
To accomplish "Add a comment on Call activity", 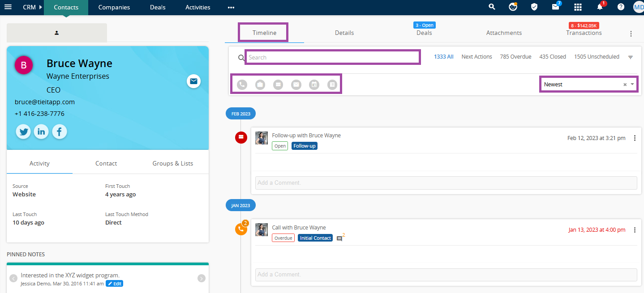I will (446, 274).
